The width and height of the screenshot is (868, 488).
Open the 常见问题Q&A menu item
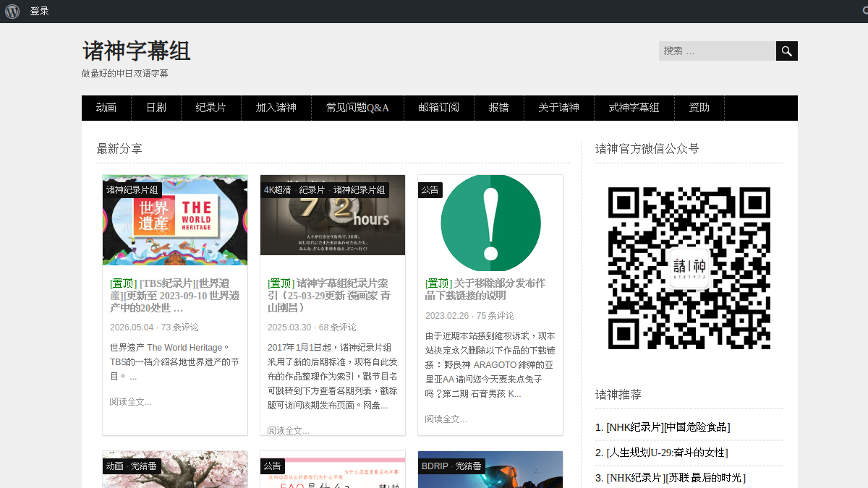point(357,108)
